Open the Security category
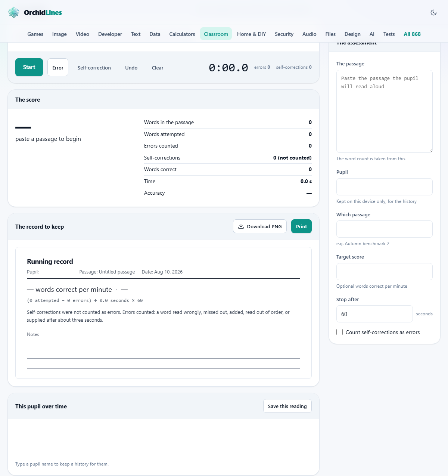The height and width of the screenshot is (476, 448). coord(284,34)
